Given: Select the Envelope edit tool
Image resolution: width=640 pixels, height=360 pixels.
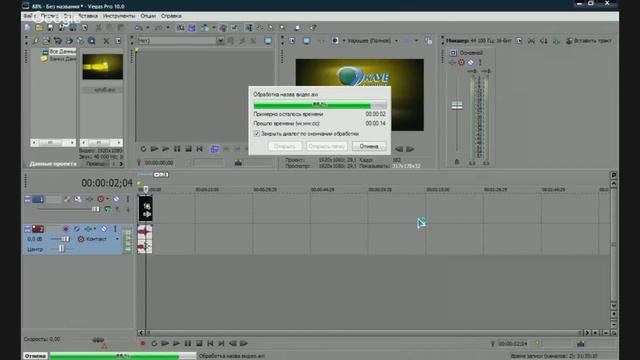Looking at the screenshot, I should 260,28.
